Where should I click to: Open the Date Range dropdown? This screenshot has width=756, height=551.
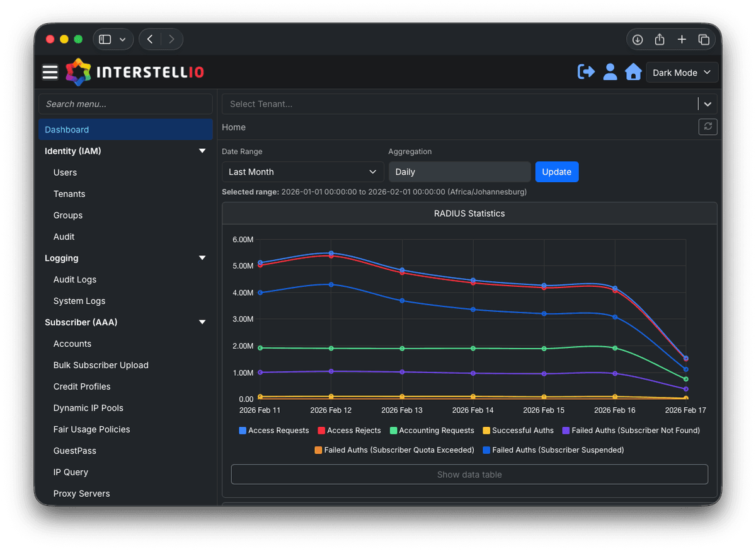302,171
